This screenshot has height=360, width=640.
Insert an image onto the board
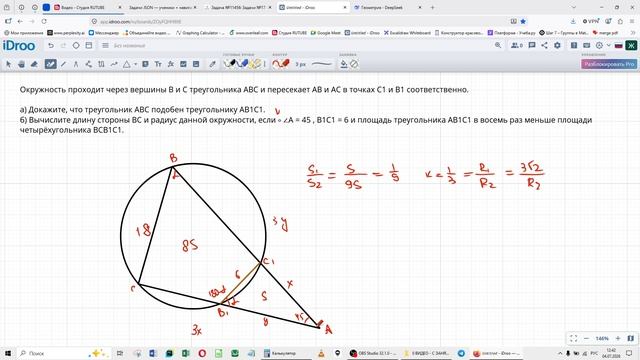[x=183, y=64]
